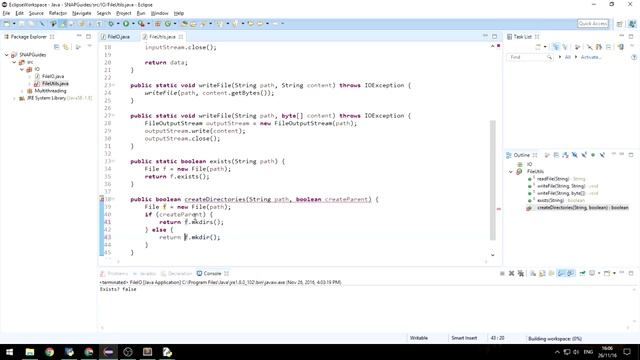
Task: Select the Java perspective icon
Action: pyautogui.click(x=633, y=24)
